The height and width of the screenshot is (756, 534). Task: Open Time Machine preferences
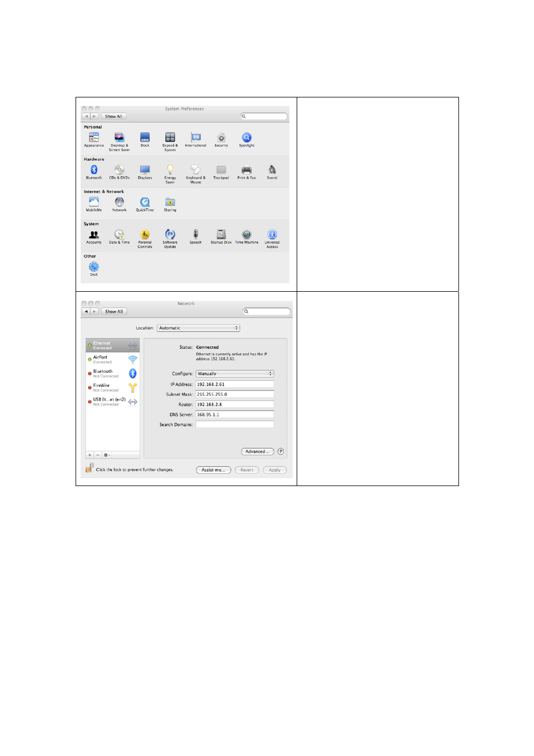click(x=247, y=235)
